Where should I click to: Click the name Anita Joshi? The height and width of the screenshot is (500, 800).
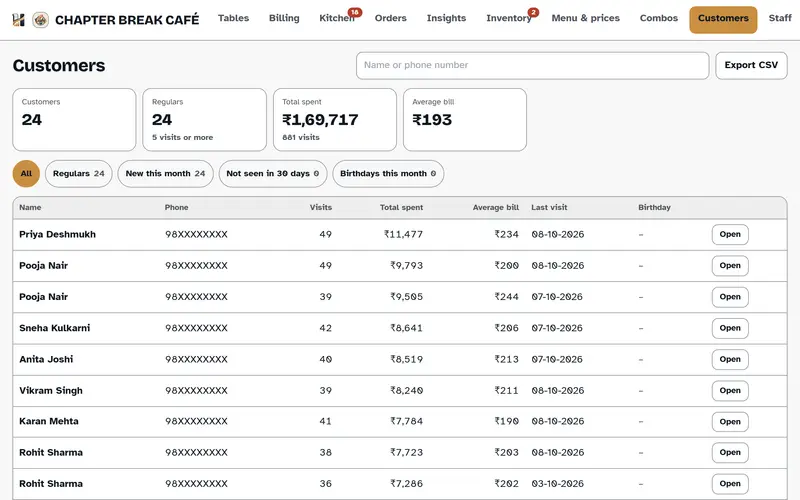46,359
